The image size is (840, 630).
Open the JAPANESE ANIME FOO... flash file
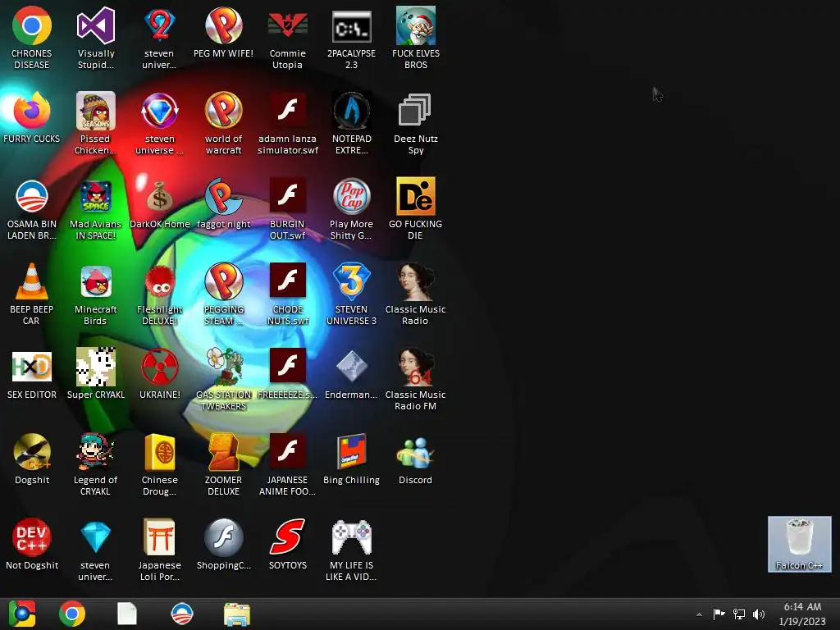288,452
